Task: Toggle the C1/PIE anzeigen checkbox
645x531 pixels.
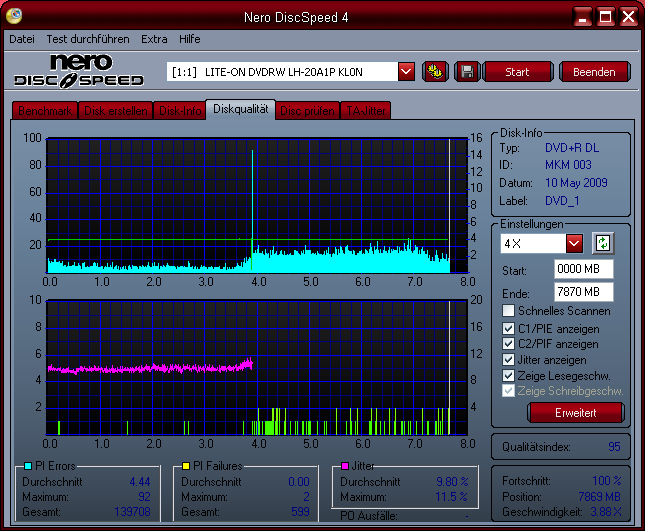Action: click(509, 328)
